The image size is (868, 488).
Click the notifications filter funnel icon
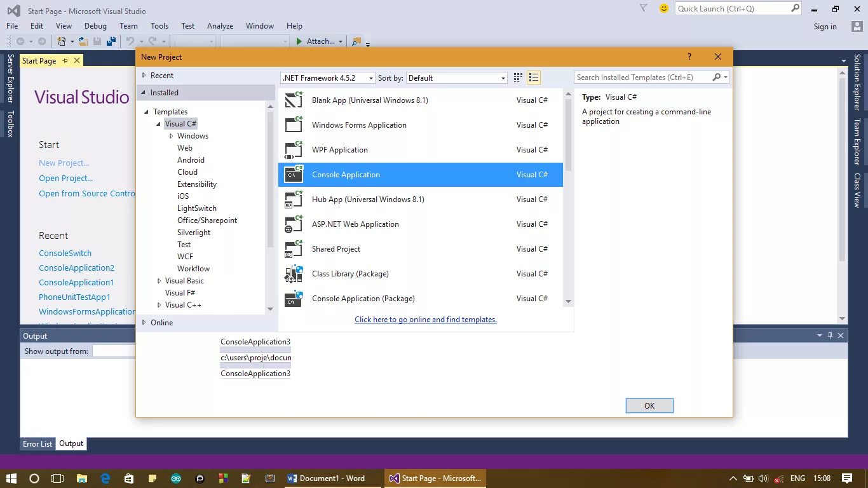point(644,8)
